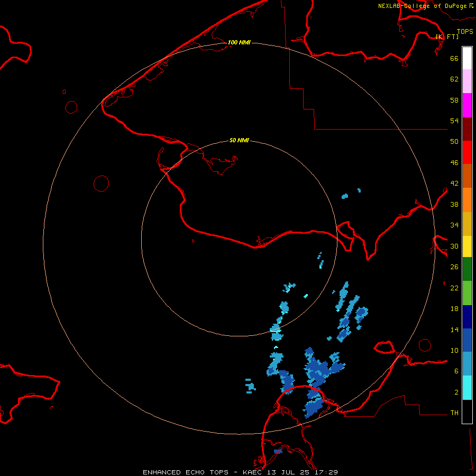Click the 10 legend value
476x476 pixels.
[454, 351]
